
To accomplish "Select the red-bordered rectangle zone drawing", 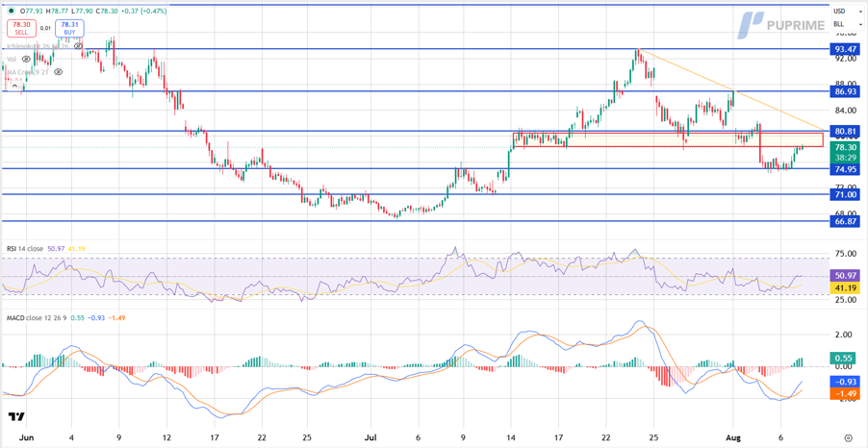I will click(x=668, y=139).
